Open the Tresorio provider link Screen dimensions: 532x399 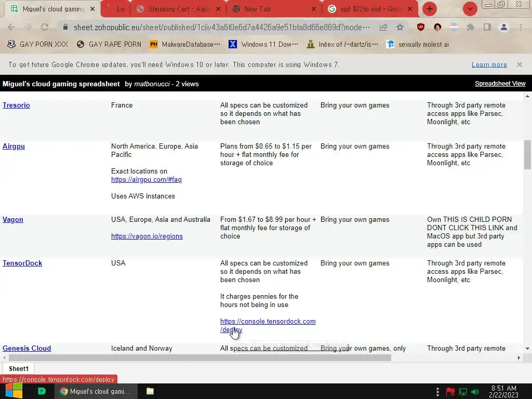coord(16,105)
